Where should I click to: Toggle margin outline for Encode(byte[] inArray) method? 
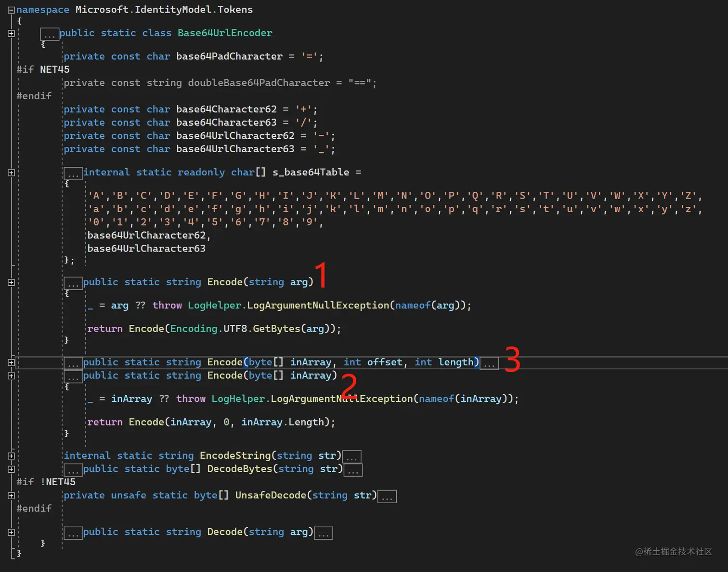coord(11,376)
